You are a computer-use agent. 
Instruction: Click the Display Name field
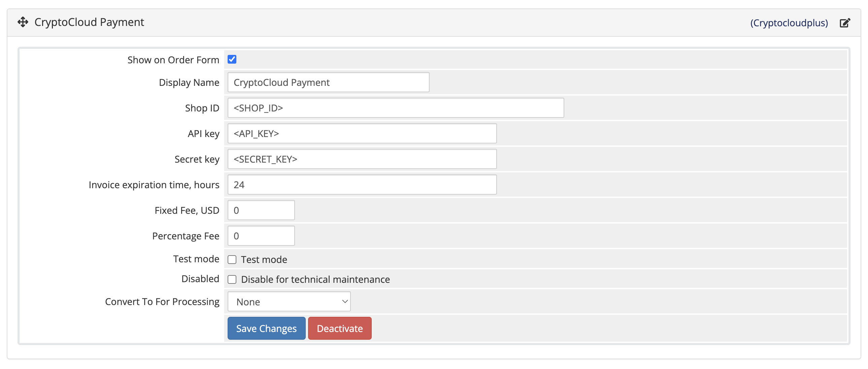[x=328, y=82]
